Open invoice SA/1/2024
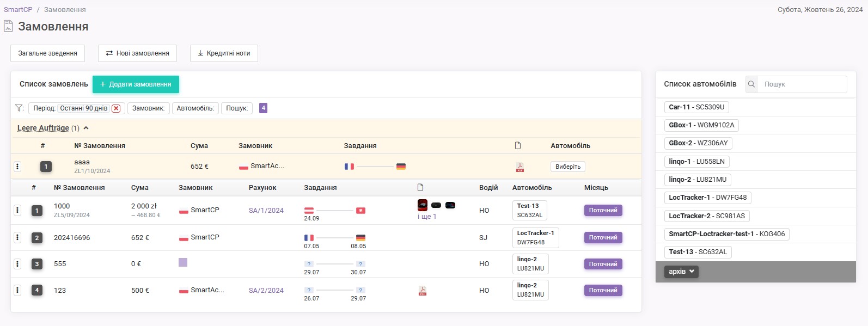Screen dimensions: 868x326 (x=266, y=211)
